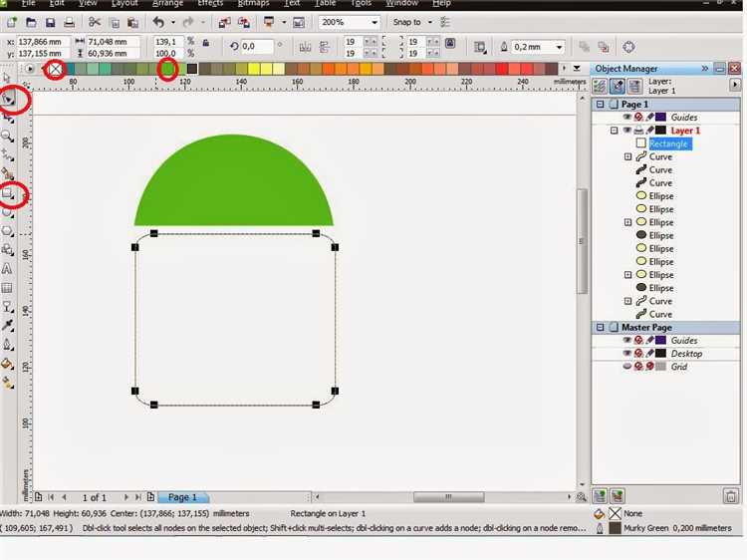Select the Zoom magnifier tool

click(x=7, y=137)
